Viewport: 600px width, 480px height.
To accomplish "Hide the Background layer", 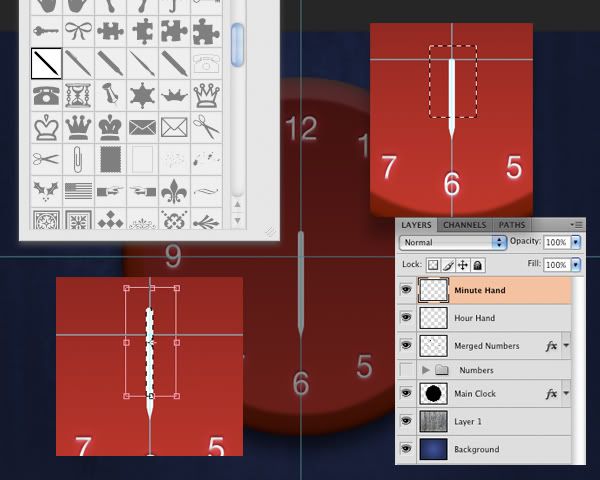I will pos(406,449).
